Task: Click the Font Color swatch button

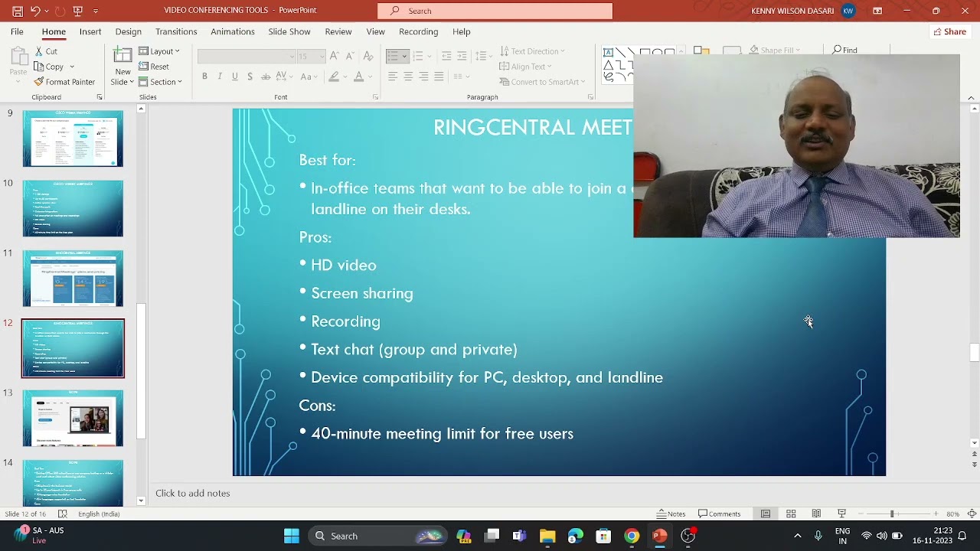Action: click(x=358, y=77)
